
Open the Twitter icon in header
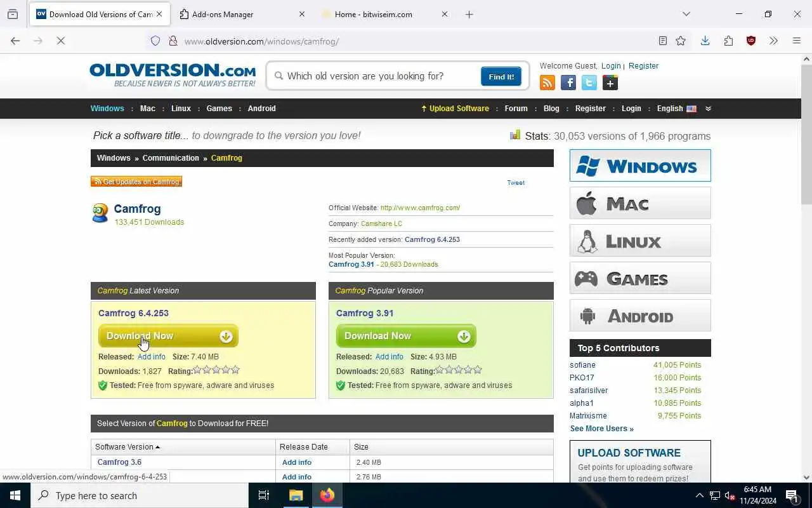(x=589, y=83)
